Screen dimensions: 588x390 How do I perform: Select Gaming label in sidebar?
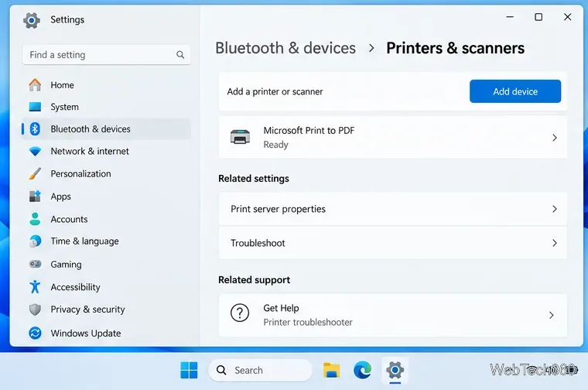66,265
